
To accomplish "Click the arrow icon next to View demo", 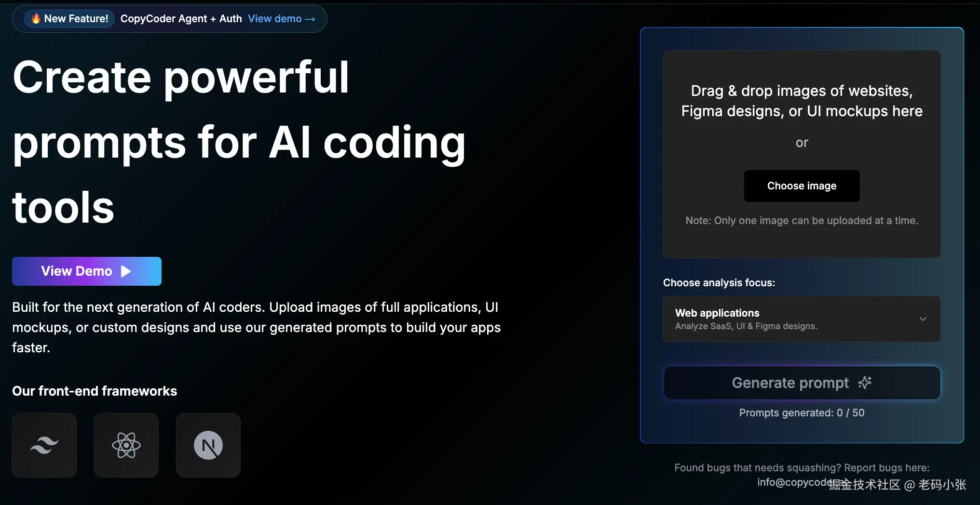I will click(309, 19).
